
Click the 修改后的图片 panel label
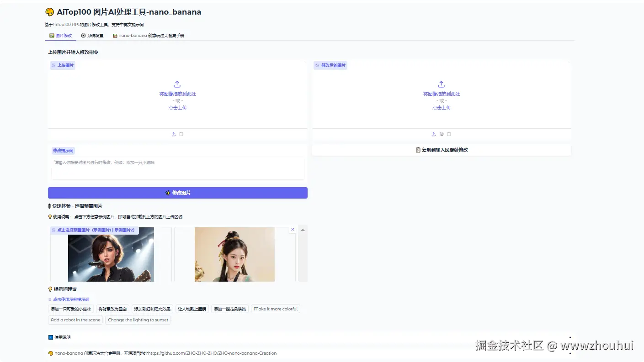[x=330, y=65]
